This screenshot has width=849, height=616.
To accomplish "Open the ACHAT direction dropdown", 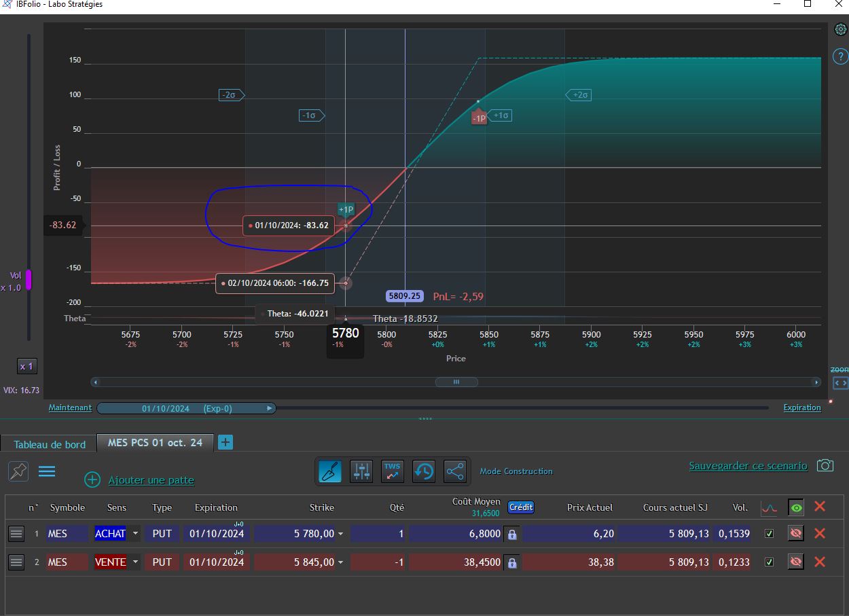I will pos(135,534).
